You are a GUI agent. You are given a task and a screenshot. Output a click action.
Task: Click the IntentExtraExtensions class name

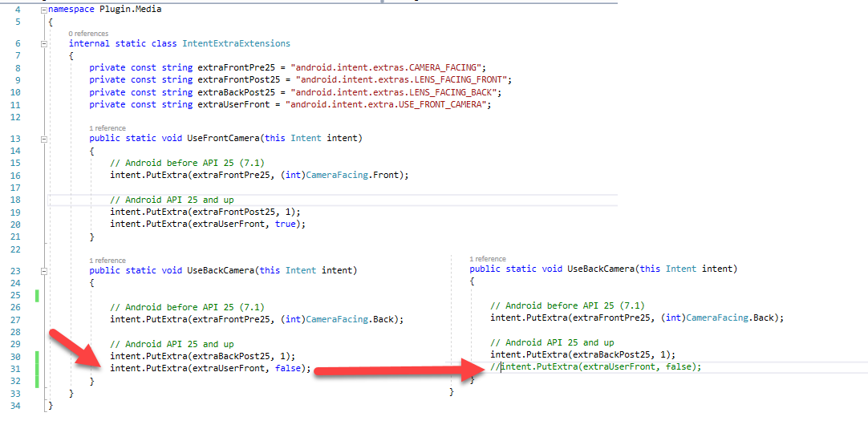[x=236, y=43]
